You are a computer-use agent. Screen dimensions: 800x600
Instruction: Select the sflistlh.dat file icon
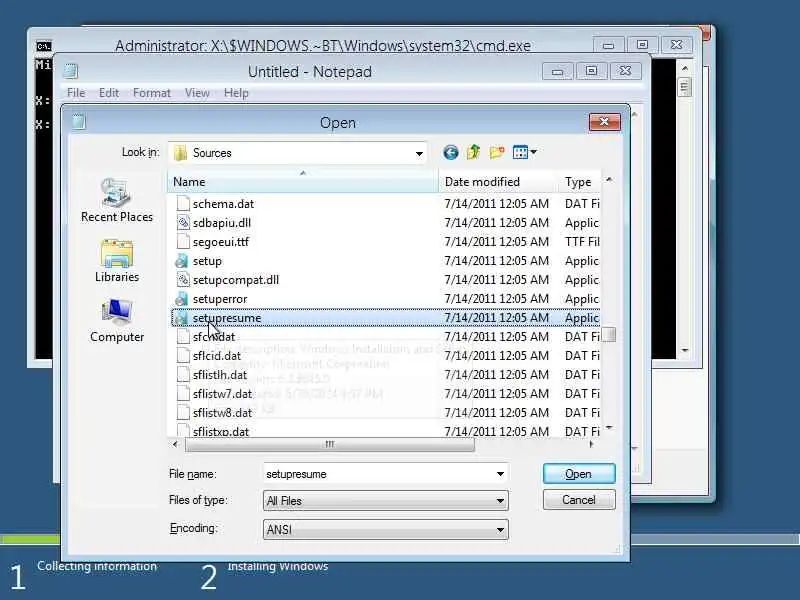[183, 374]
